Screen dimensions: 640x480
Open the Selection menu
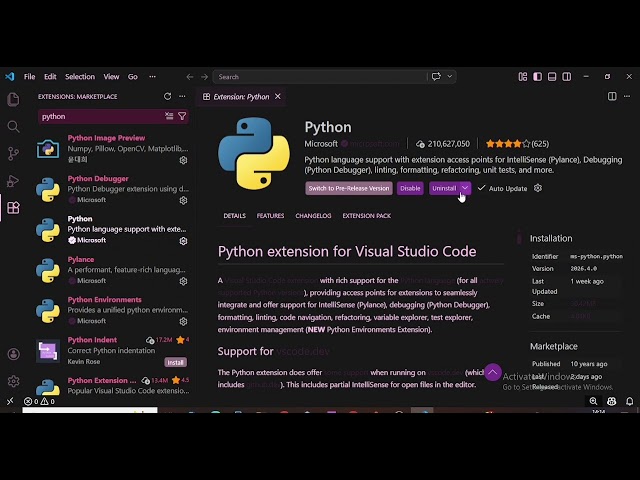(80, 76)
